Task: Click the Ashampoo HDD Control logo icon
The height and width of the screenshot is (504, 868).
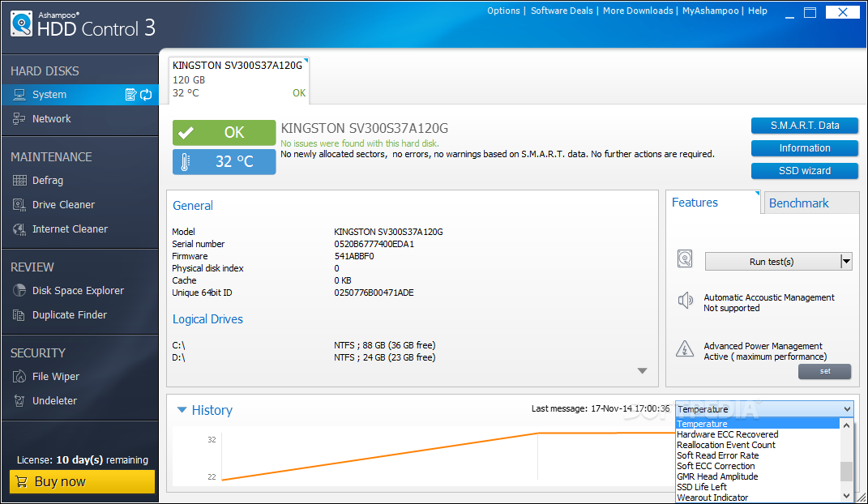Action: click(x=21, y=24)
